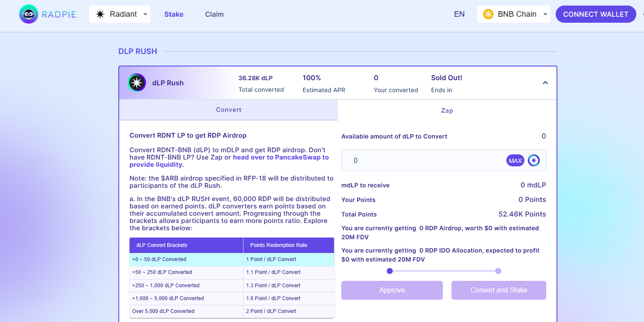The image size is (644, 322).
Task: Click the MAX amount button
Action: click(515, 160)
